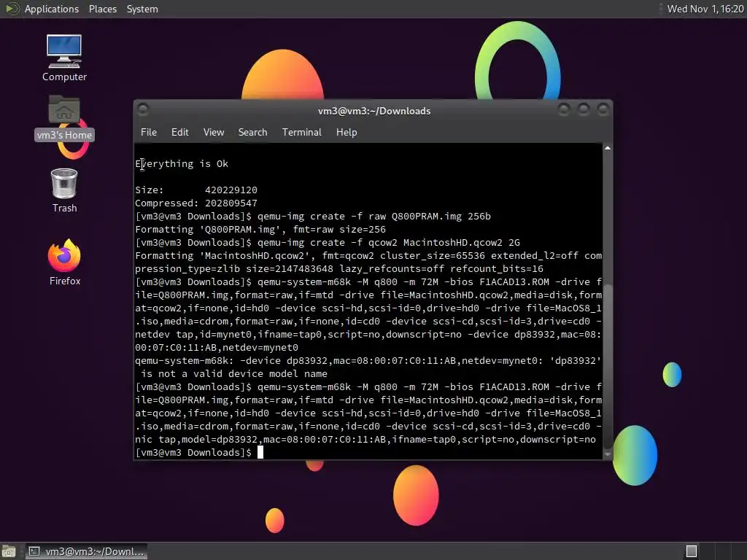This screenshot has width=747, height=560.
Task: Open the terminal View menu
Action: point(214,133)
